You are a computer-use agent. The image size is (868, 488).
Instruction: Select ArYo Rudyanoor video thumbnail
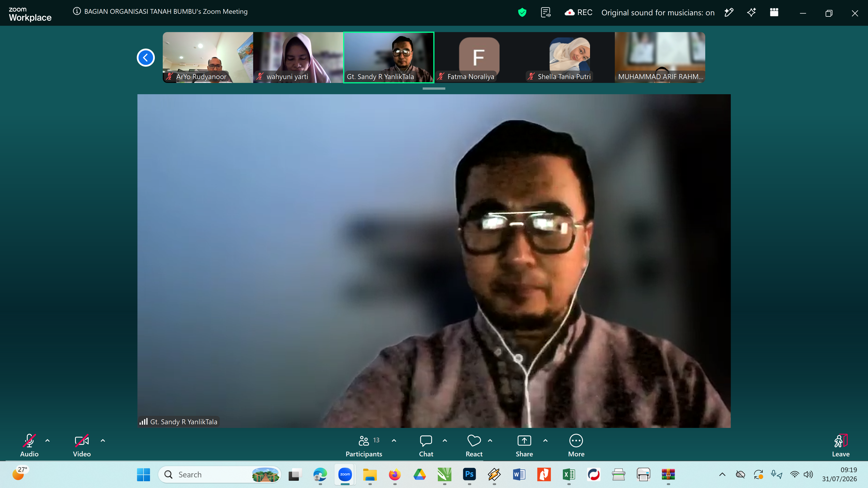tap(208, 57)
